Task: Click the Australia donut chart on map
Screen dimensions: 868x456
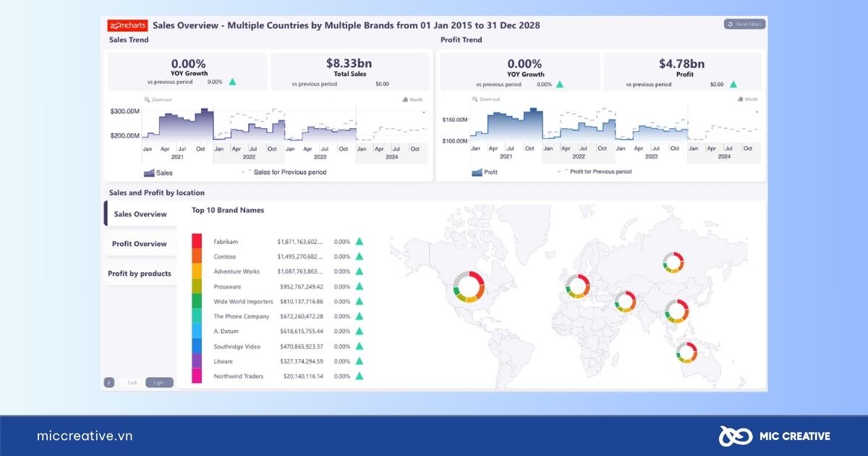Action: (x=686, y=352)
